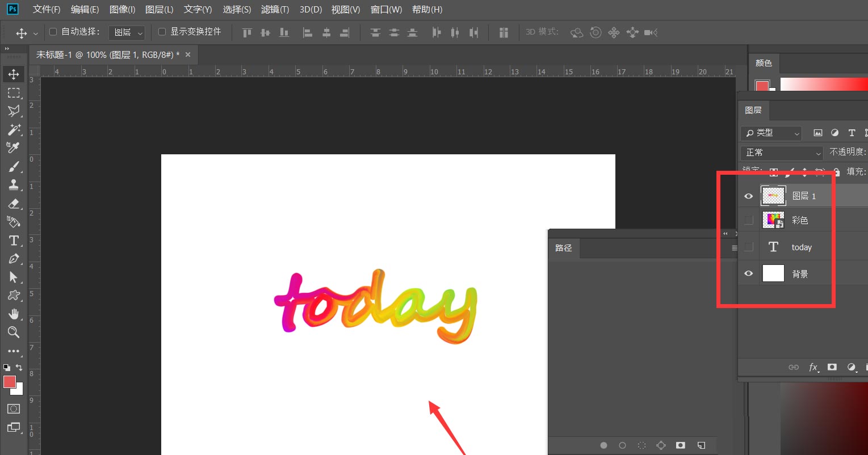Align vertical centers in options bar

pos(265,32)
